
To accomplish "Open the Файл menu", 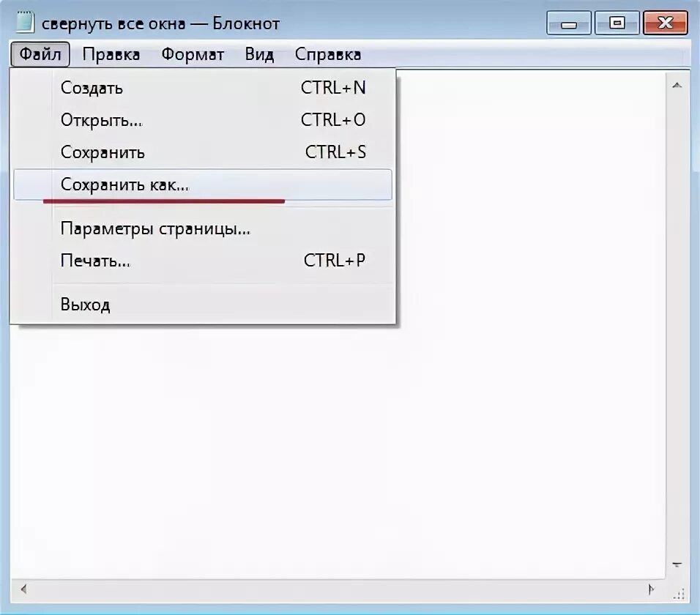I will tap(40, 54).
